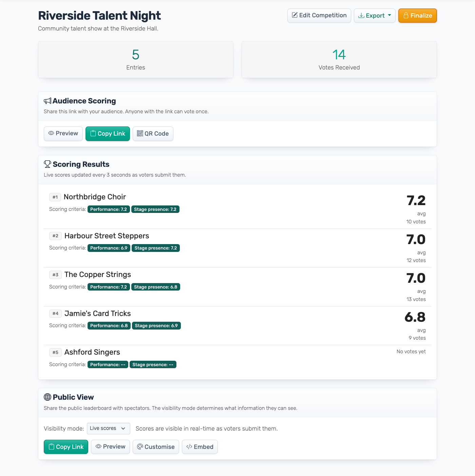Click Ashford Singers' Performance: -- badge
This screenshot has height=476, width=475.
(108, 365)
